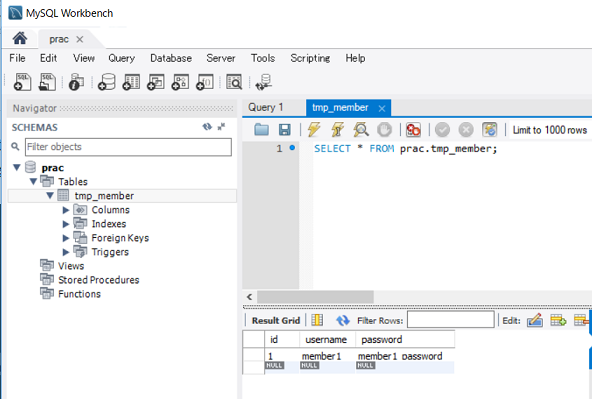Viewport: 592px width, 399px height.
Task: Stop the running query
Action: click(384, 130)
